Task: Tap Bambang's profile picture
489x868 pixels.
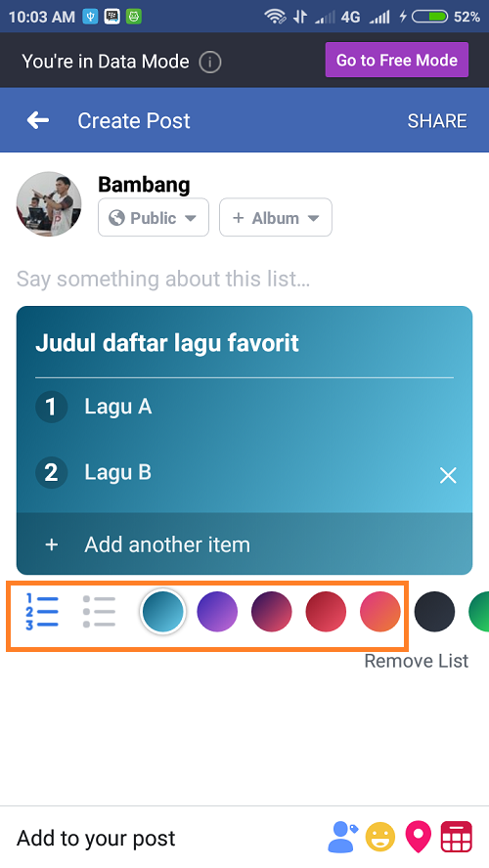Action: coord(49,203)
